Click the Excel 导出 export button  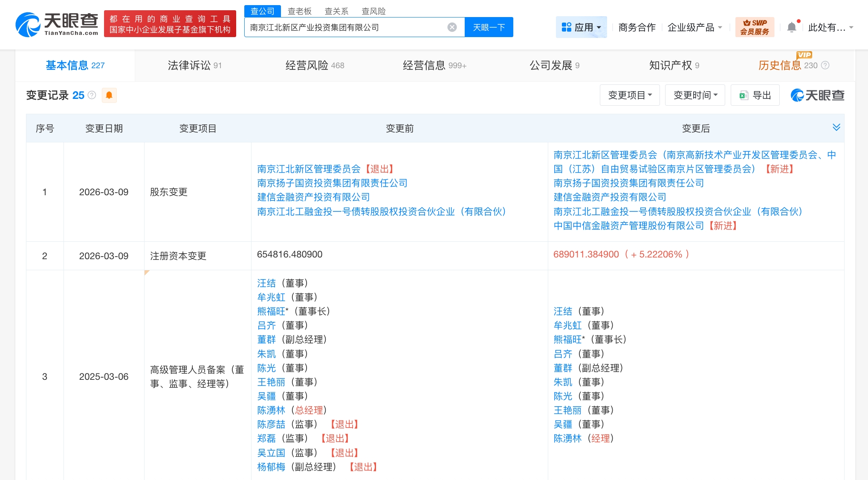pyautogui.click(x=755, y=95)
